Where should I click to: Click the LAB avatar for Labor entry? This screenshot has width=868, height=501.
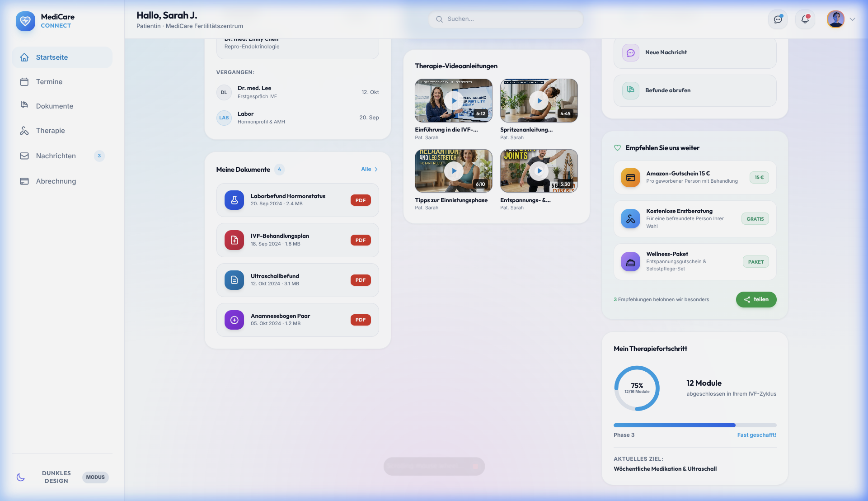pyautogui.click(x=224, y=118)
